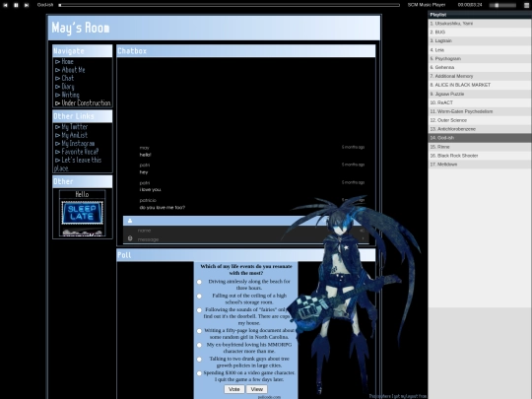The width and height of the screenshot is (532, 399).
Task: Play track 10 ReACT in playlist
Action: click(480, 102)
